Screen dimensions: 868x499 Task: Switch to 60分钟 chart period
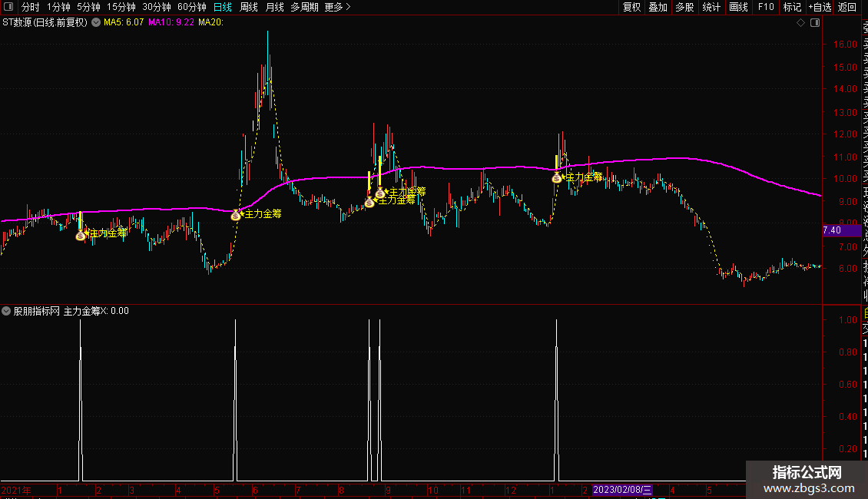coord(192,7)
